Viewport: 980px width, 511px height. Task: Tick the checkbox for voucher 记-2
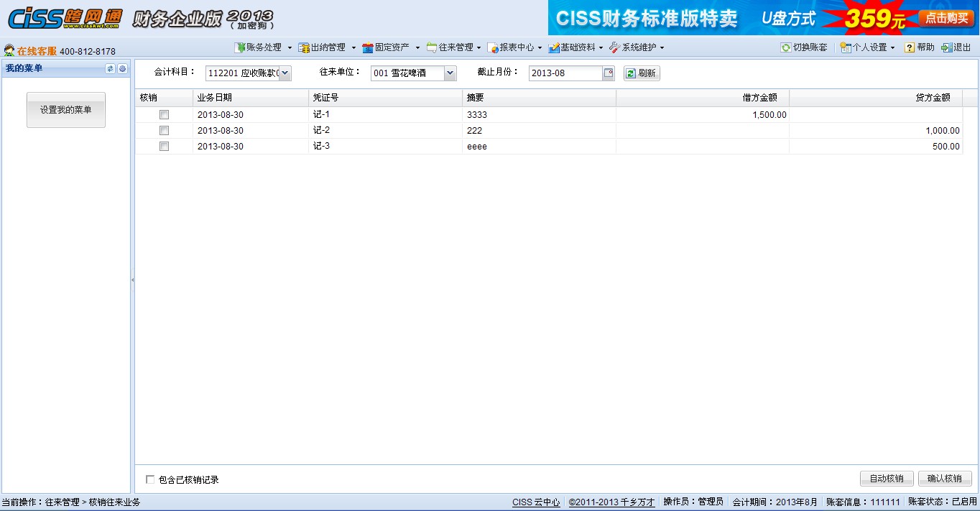[x=165, y=131]
